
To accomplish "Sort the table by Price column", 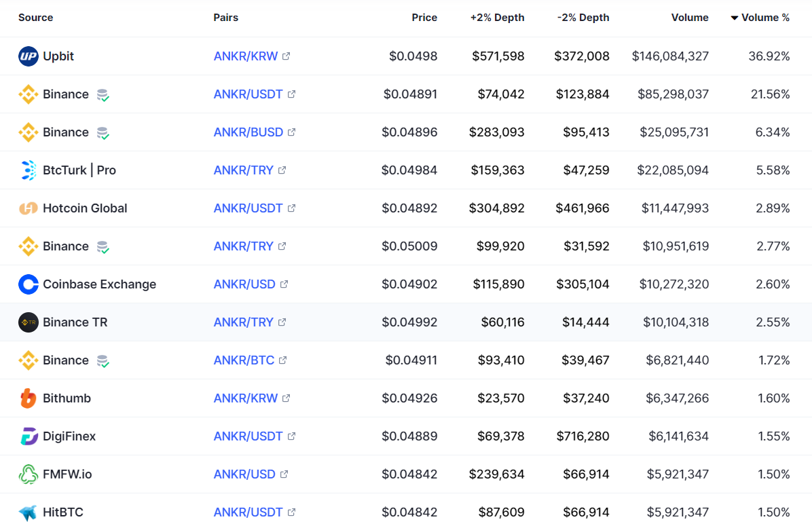I will pyautogui.click(x=424, y=18).
